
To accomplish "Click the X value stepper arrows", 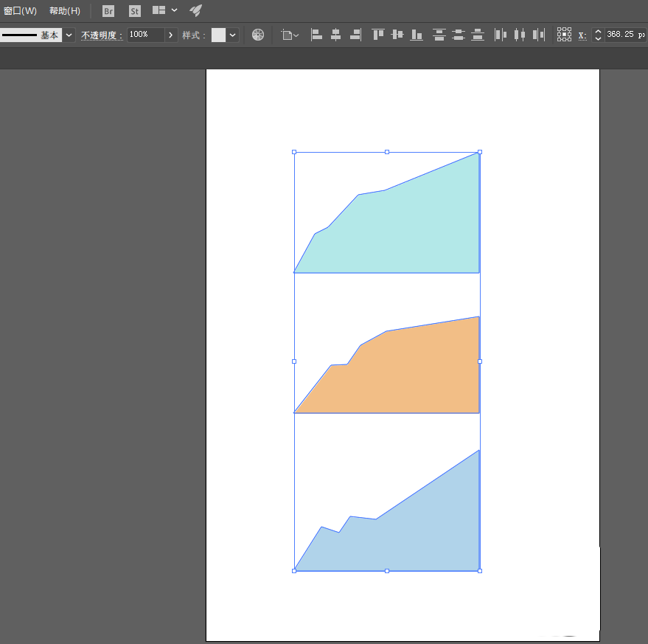I will pos(598,35).
